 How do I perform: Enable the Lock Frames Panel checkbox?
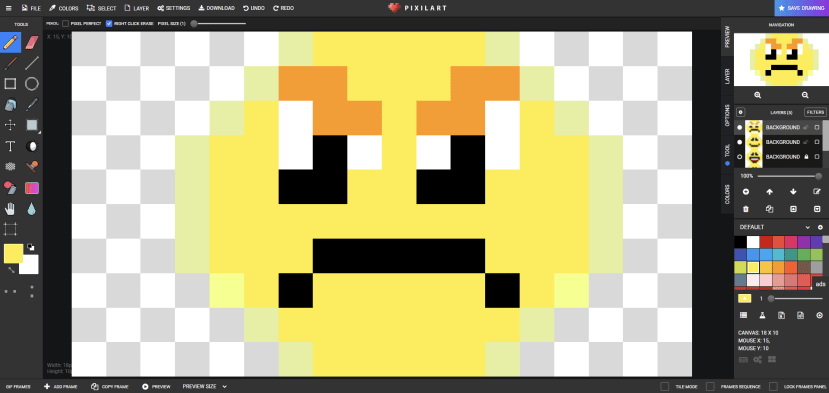[x=773, y=387]
